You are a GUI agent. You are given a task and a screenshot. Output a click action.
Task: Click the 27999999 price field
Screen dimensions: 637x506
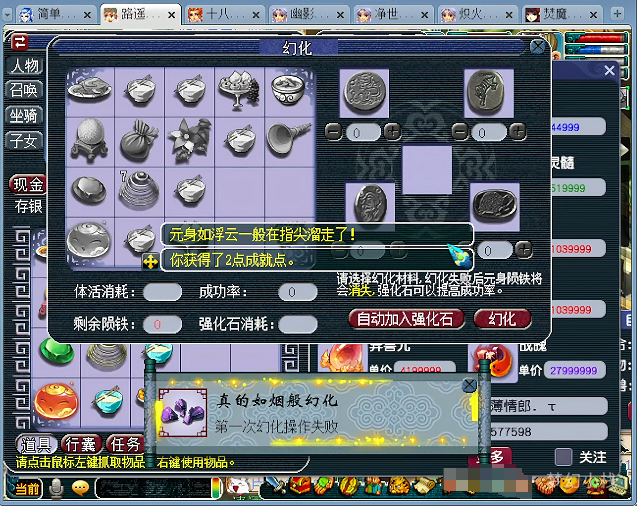click(x=574, y=370)
